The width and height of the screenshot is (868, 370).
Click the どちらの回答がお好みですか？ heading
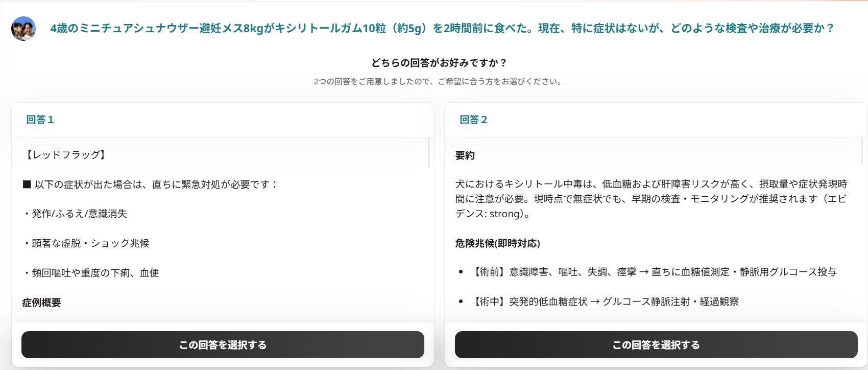[439, 63]
